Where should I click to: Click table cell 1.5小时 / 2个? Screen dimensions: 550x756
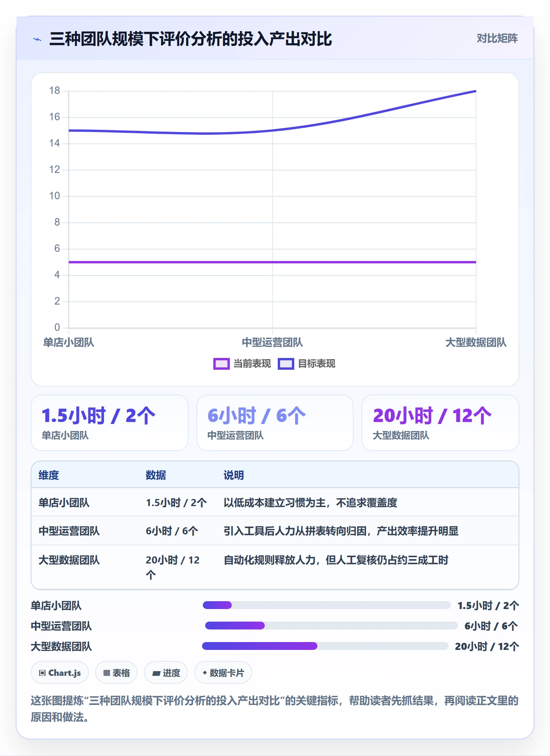click(x=176, y=503)
